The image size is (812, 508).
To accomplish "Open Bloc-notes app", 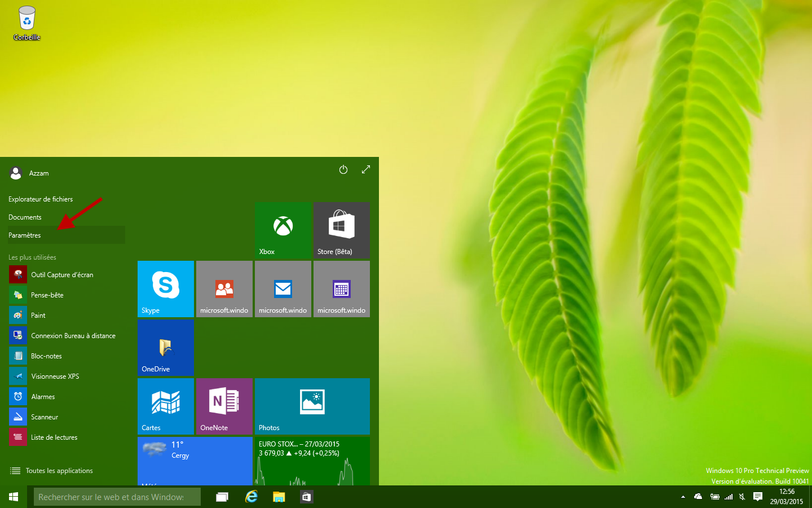I will (x=67, y=356).
